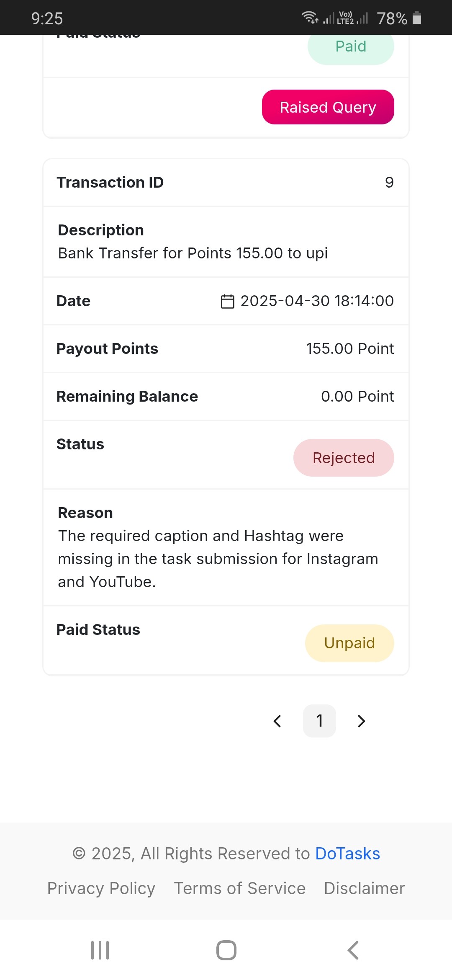Open Terms of Service link
Screen dimensions: 452x980
pyautogui.click(x=239, y=888)
